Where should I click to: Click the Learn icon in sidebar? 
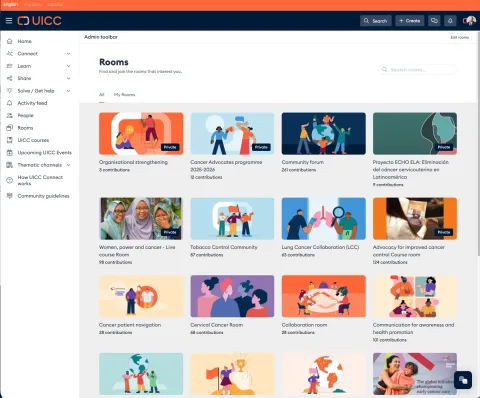tap(10, 66)
